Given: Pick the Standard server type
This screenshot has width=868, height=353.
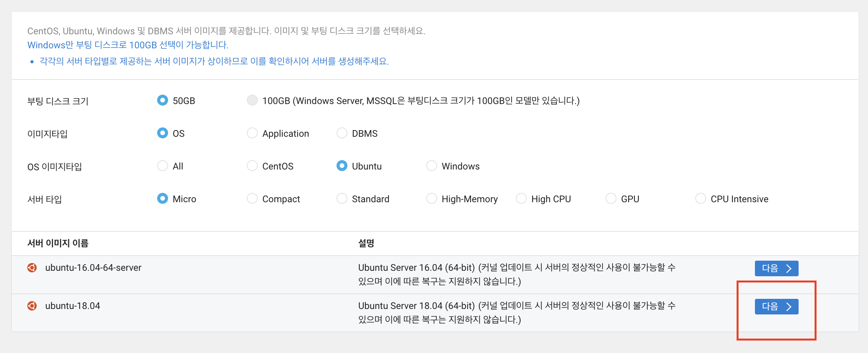Looking at the screenshot, I should click(x=342, y=199).
